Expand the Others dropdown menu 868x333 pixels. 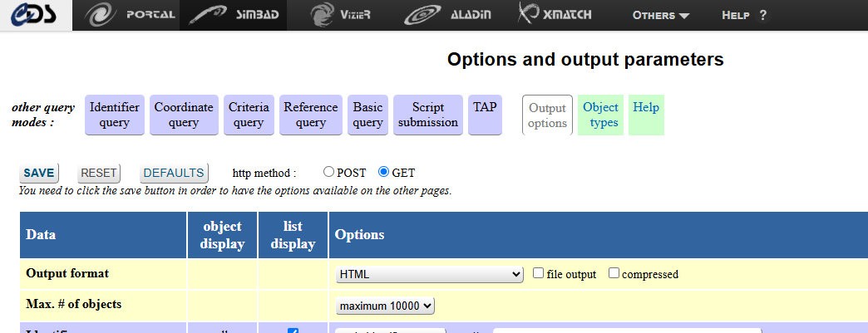pyautogui.click(x=660, y=16)
